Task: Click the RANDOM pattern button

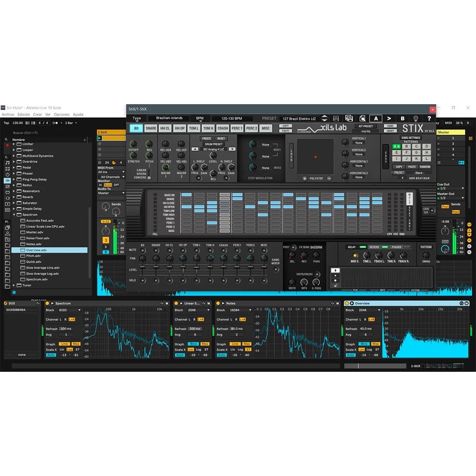Action: tap(425, 167)
